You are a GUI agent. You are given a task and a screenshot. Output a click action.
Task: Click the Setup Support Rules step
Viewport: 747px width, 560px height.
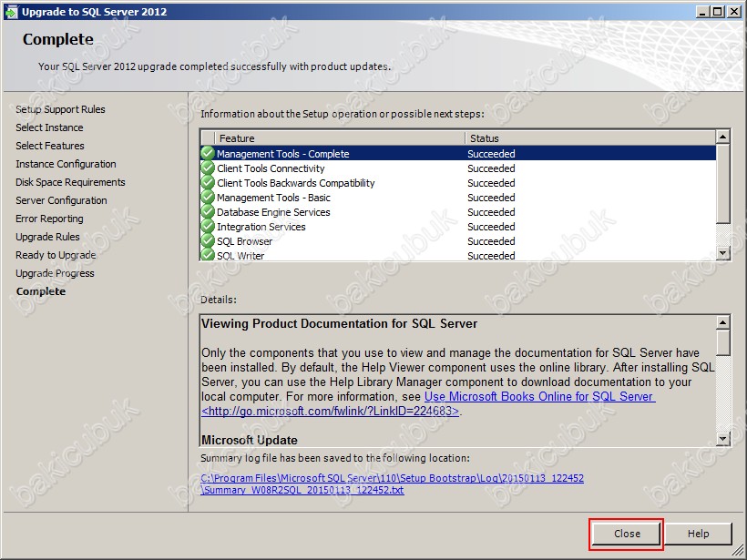click(x=60, y=109)
